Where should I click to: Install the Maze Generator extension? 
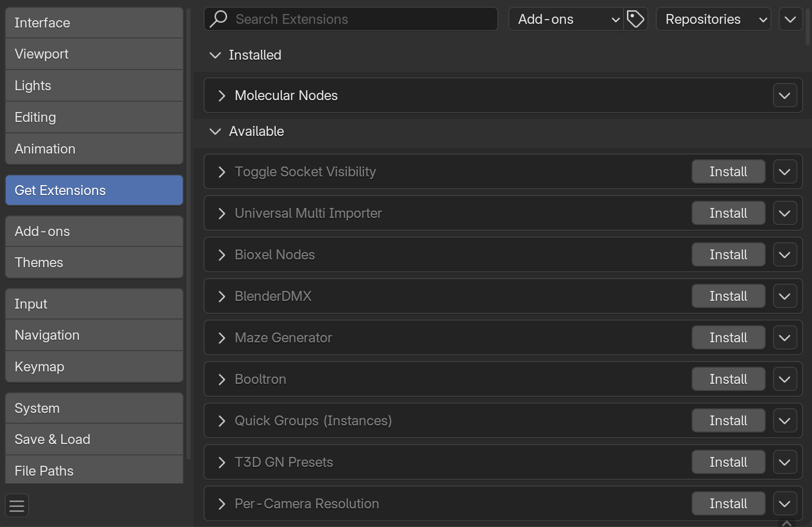[728, 337]
